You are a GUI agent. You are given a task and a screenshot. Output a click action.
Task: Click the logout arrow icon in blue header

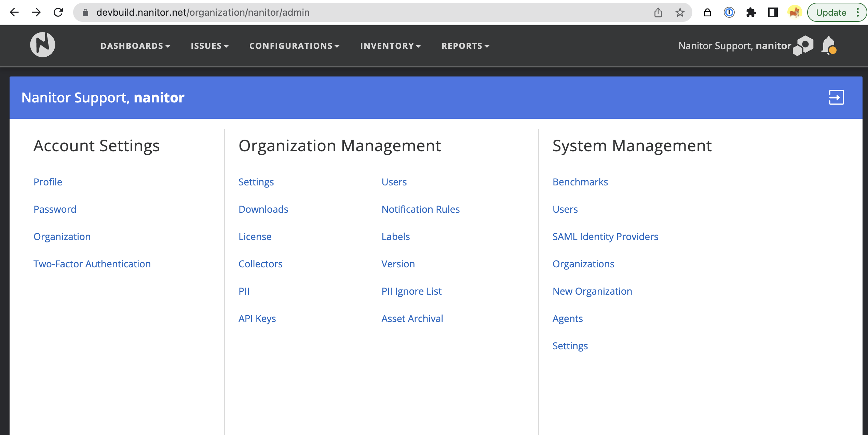tap(836, 98)
